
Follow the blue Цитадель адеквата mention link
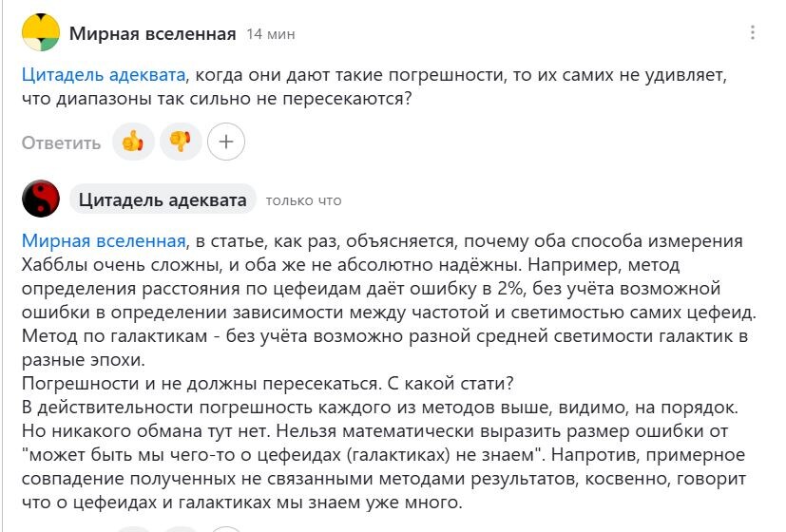[104, 75]
